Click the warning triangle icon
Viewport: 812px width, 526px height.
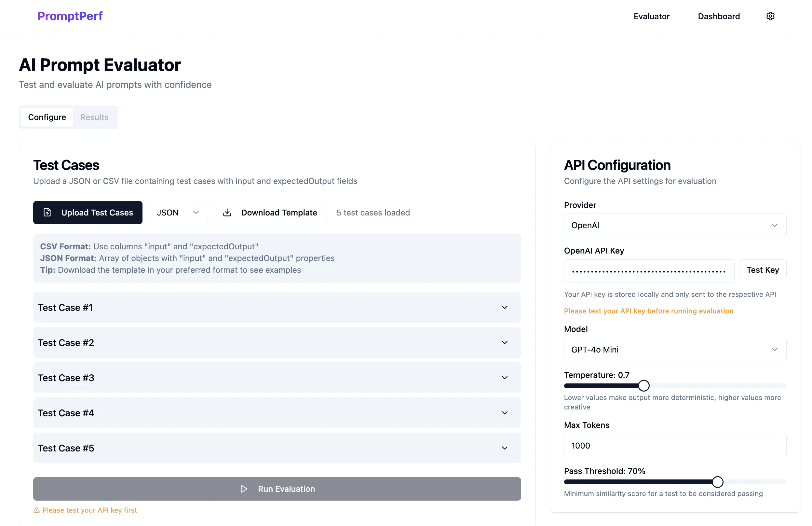[36, 510]
